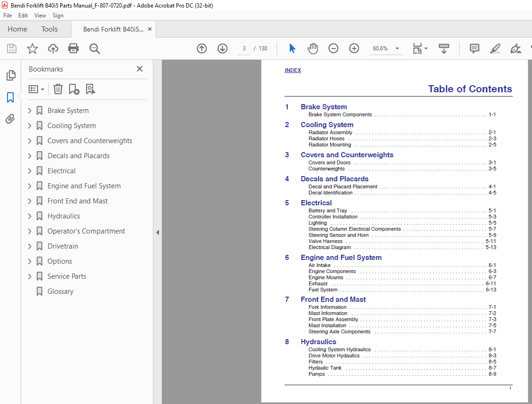
Task: Click the print file icon
Action: pyautogui.click(x=73, y=48)
